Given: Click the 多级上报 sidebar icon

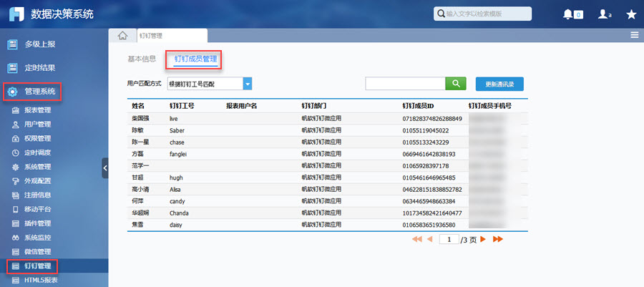Looking at the screenshot, I should 13,44.
